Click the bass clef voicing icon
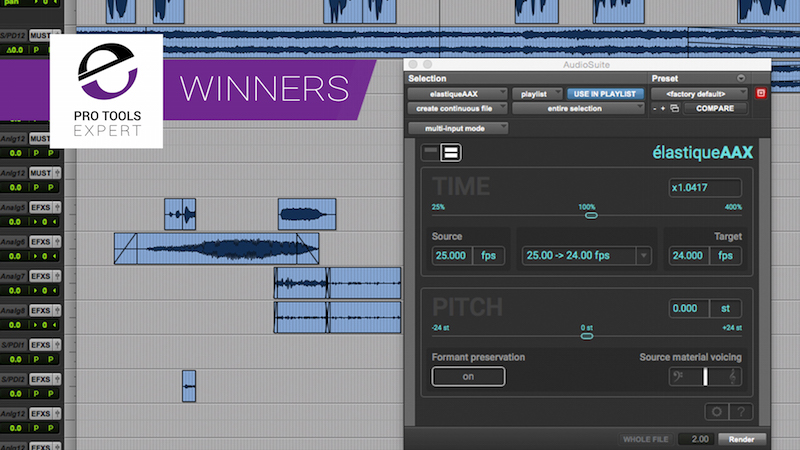The height and width of the screenshot is (450, 800). coord(679,377)
